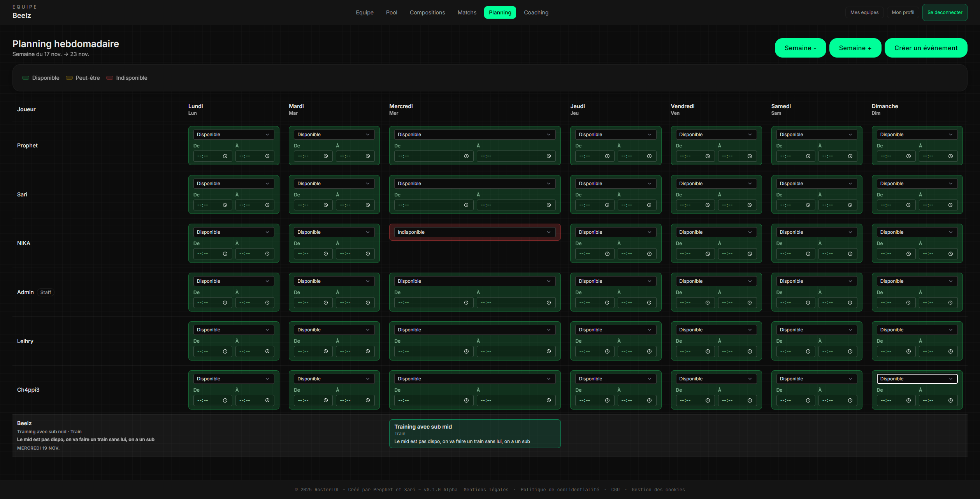Click clock icon in Leihry's Vendredi 'À' field
Image resolution: width=980 pixels, height=499 pixels.
(750, 352)
